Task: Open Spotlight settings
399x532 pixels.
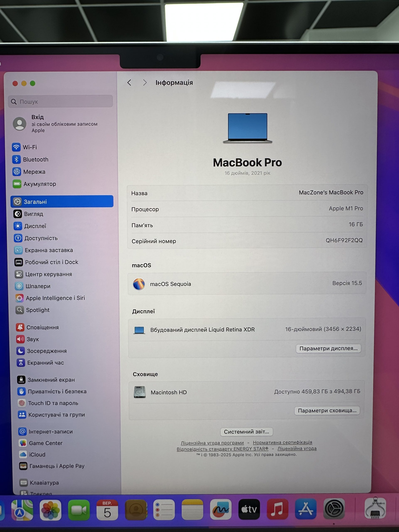Action: [64, 310]
